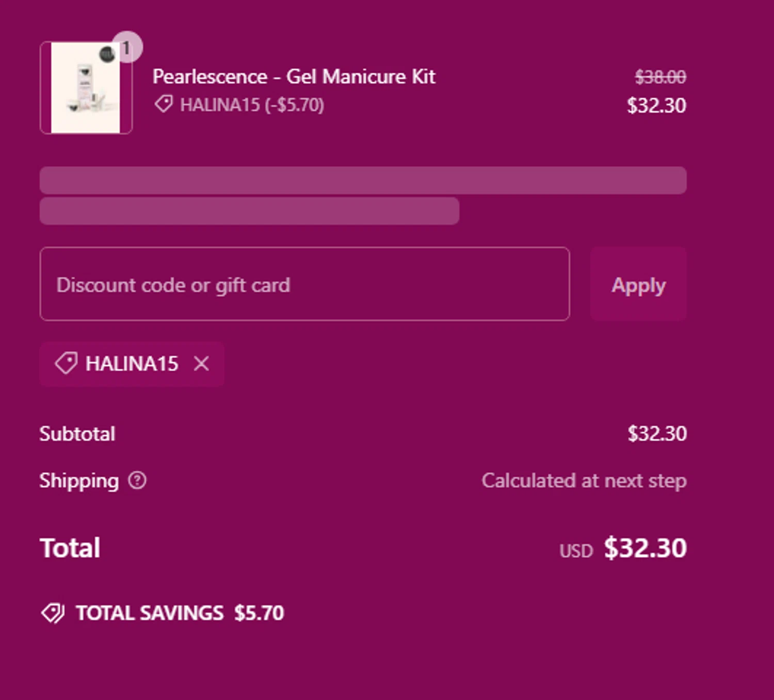
Task: Click the bold Total amount $32.30
Action: tap(645, 548)
